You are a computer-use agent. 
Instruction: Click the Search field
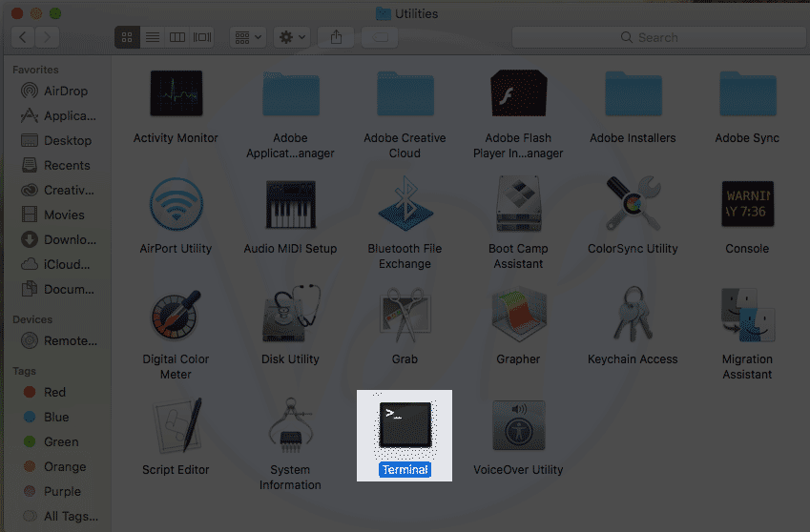(656, 37)
